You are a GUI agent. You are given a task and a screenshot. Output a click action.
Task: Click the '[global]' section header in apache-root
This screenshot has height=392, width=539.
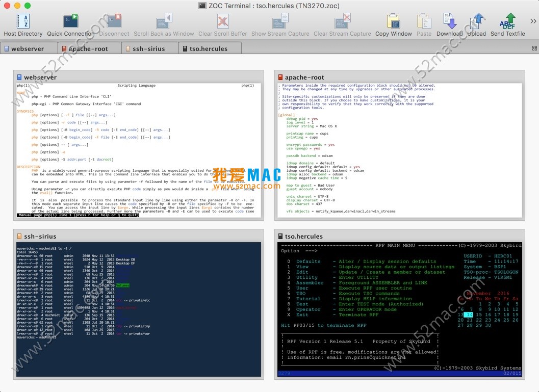point(286,115)
